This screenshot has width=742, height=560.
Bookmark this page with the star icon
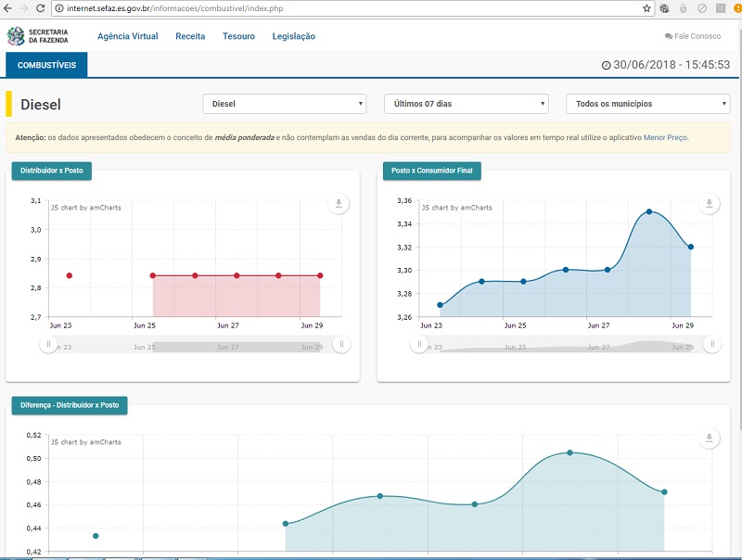coord(646,8)
